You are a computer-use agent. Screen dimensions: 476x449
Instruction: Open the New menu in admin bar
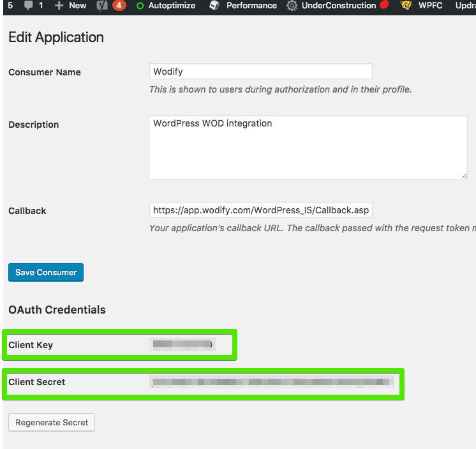pos(78,6)
